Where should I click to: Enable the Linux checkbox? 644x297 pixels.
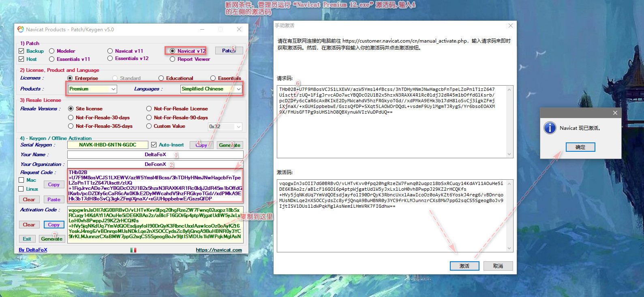point(21,189)
